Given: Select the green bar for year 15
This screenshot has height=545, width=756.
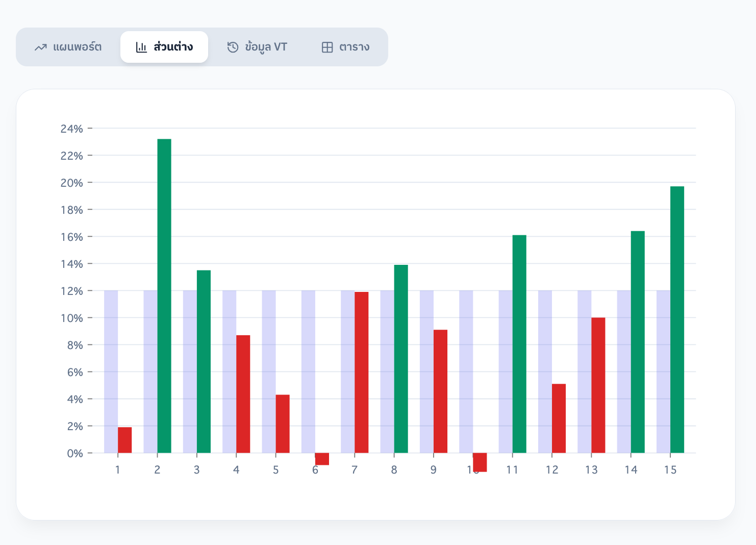Looking at the screenshot, I should pyautogui.click(x=677, y=319).
